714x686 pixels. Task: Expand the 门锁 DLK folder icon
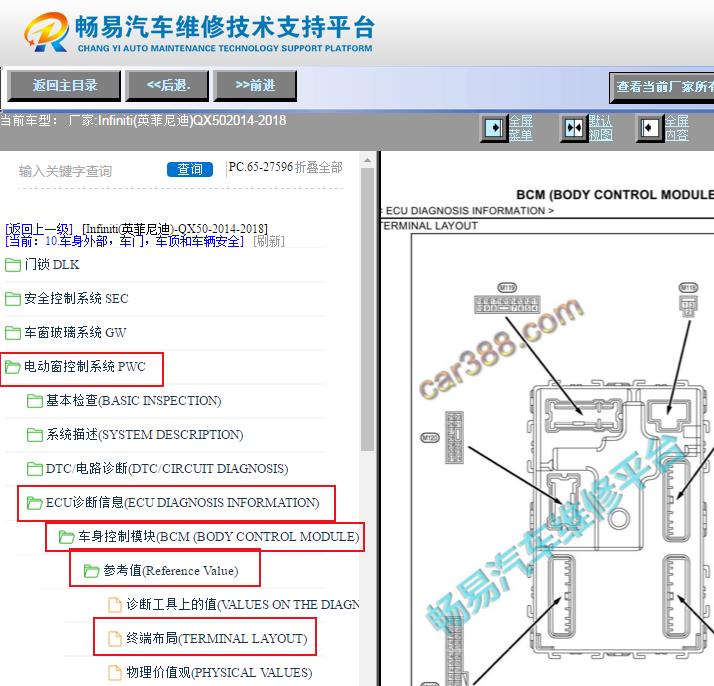[x=13, y=265]
